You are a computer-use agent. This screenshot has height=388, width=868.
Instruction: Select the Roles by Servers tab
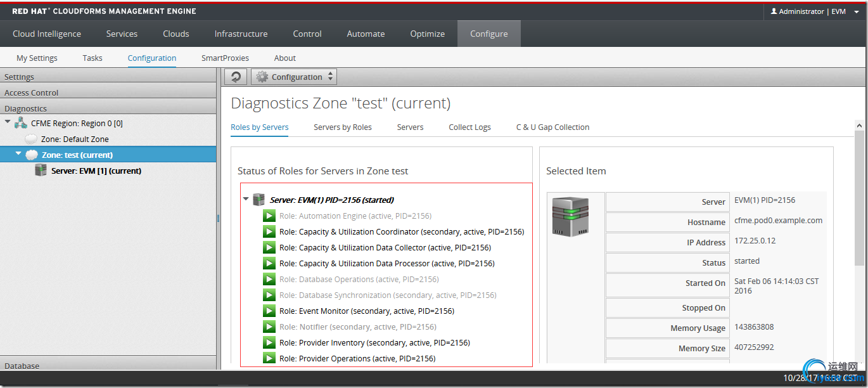260,127
